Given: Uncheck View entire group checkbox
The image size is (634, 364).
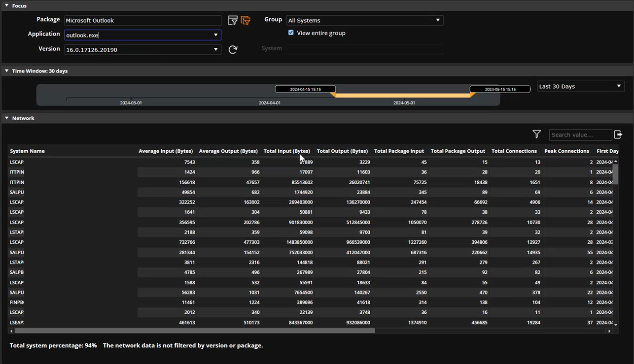Looking at the screenshot, I should coord(291,33).
